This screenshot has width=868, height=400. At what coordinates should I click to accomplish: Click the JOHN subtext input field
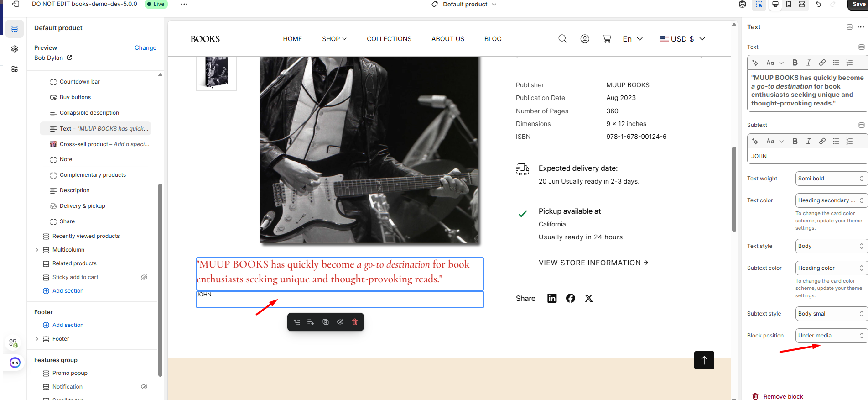point(807,156)
